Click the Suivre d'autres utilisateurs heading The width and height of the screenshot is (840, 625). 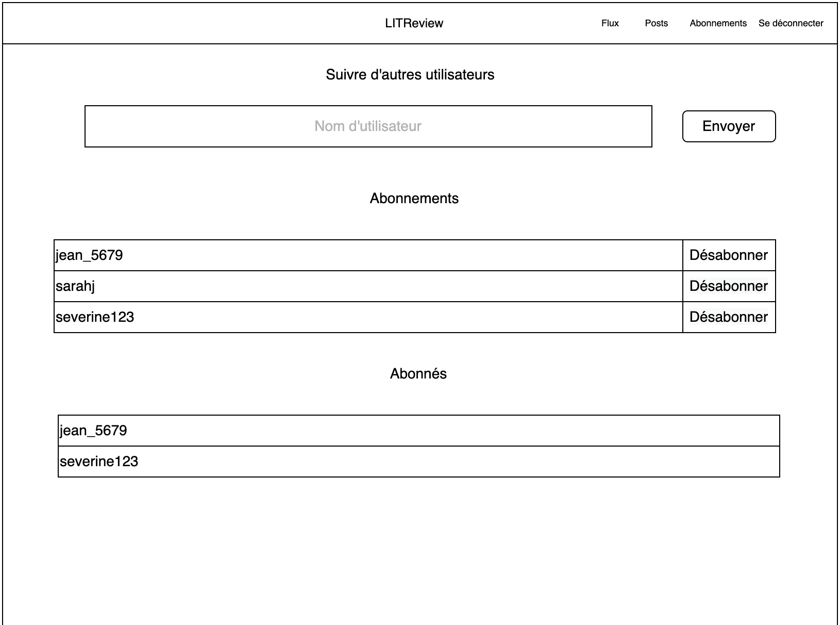coord(410,75)
